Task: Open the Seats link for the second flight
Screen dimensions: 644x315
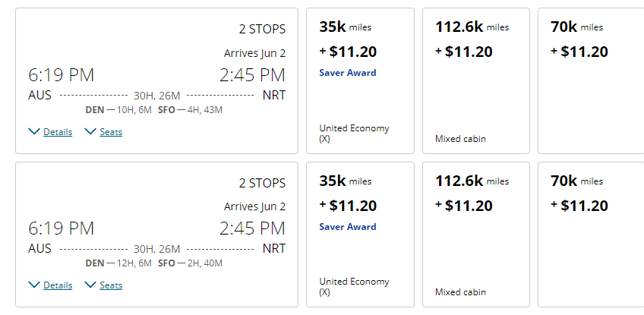Action: click(111, 285)
